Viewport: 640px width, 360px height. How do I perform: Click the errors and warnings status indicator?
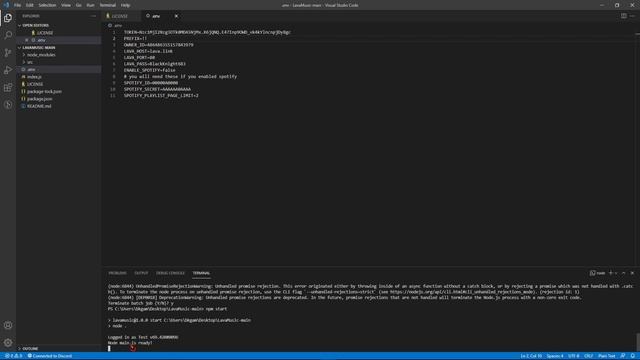pyautogui.click(x=13, y=356)
